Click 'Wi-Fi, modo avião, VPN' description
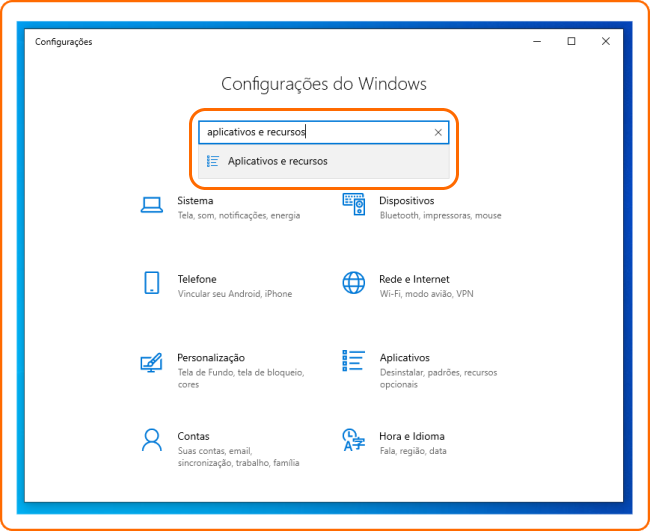 point(427,294)
